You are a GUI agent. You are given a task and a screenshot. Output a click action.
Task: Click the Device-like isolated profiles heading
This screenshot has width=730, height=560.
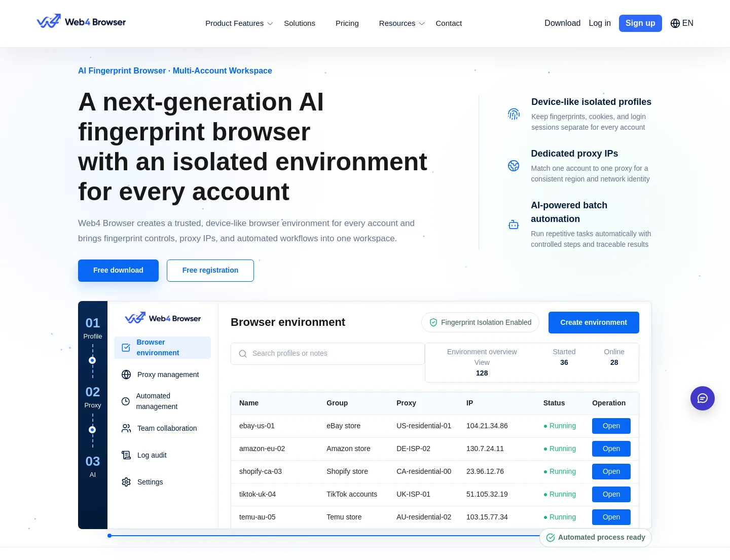tap(591, 102)
